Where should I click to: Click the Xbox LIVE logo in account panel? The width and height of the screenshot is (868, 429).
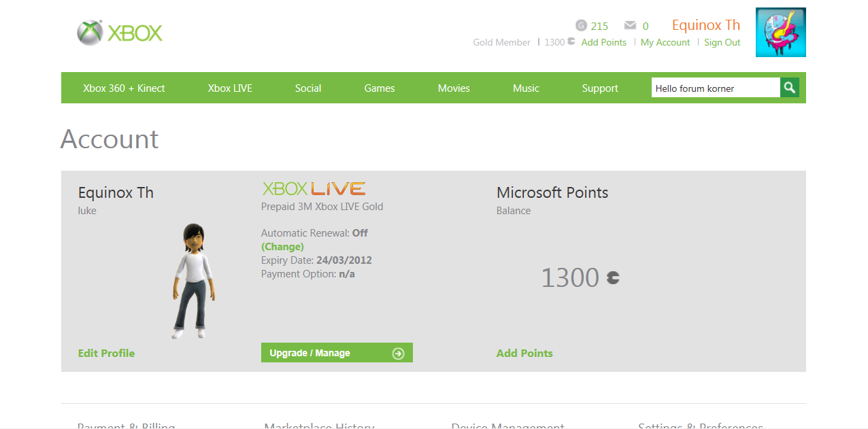(x=314, y=188)
